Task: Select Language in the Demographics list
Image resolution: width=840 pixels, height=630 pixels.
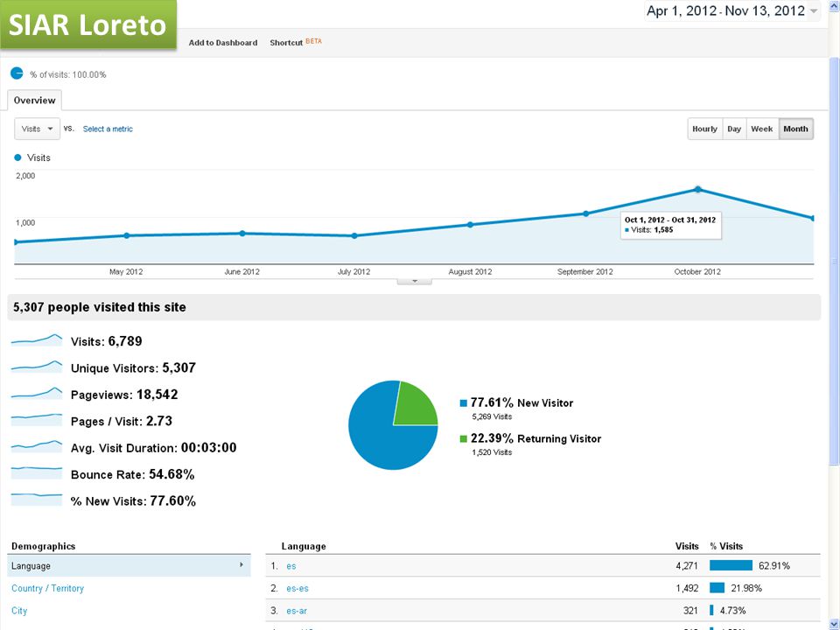Action: click(129, 566)
